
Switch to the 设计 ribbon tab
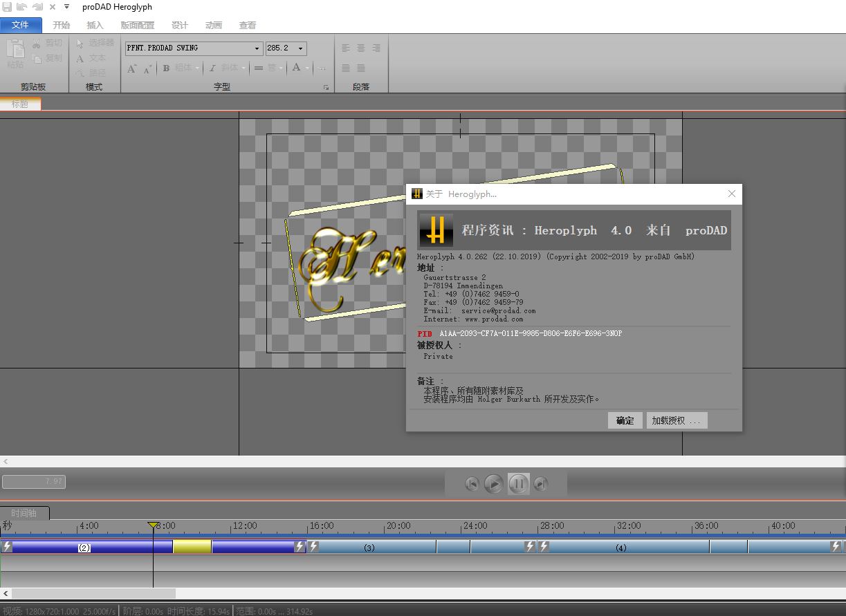(x=180, y=25)
